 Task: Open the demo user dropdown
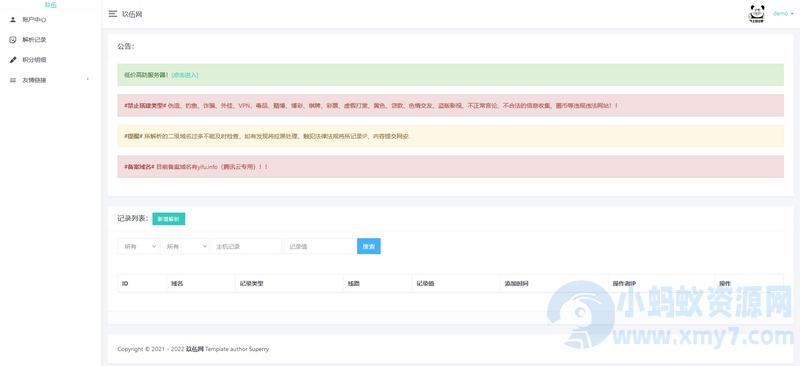783,14
